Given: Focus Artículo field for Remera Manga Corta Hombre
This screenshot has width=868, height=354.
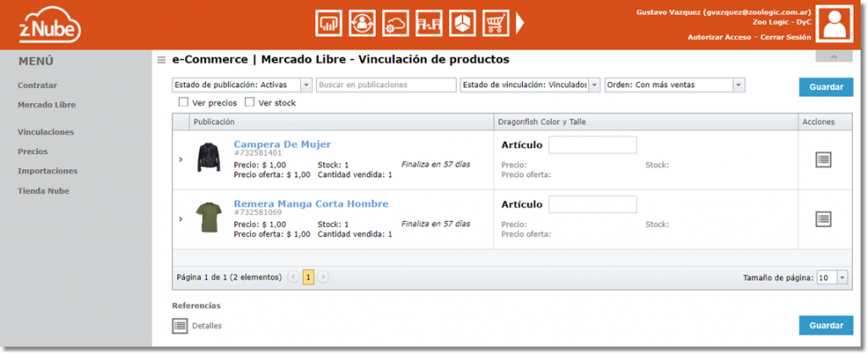Looking at the screenshot, I should point(593,204).
